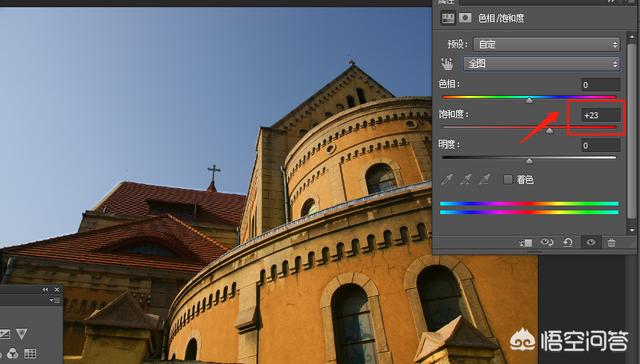The width and height of the screenshot is (640, 364).
Task: Add a Vibrance adjustment with triangle icon
Action: (21, 334)
